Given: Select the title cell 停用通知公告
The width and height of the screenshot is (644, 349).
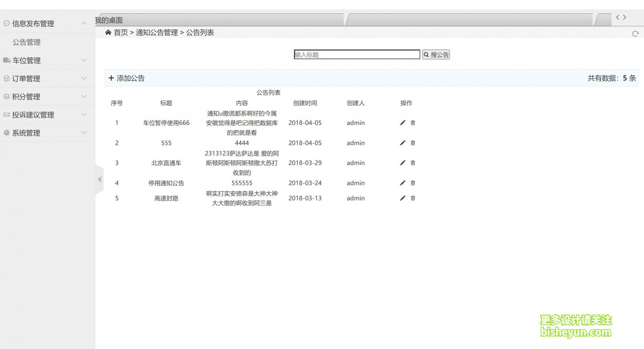Looking at the screenshot, I should (166, 183).
